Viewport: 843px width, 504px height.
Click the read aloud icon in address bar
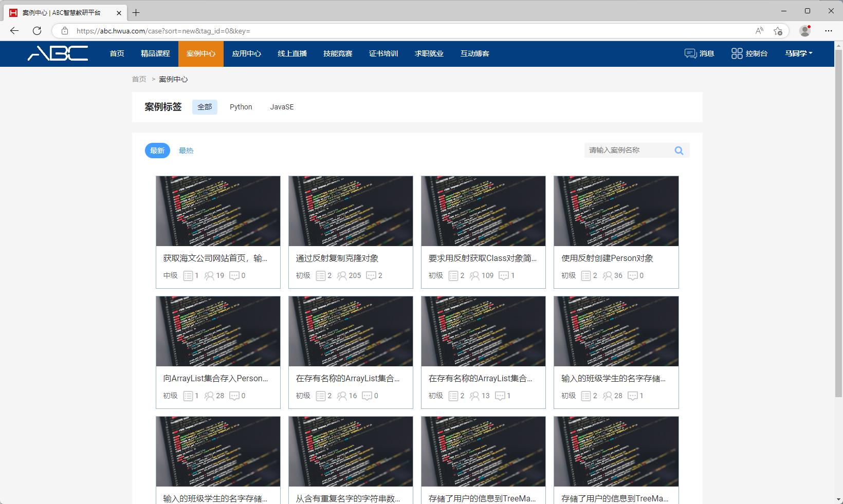[759, 31]
